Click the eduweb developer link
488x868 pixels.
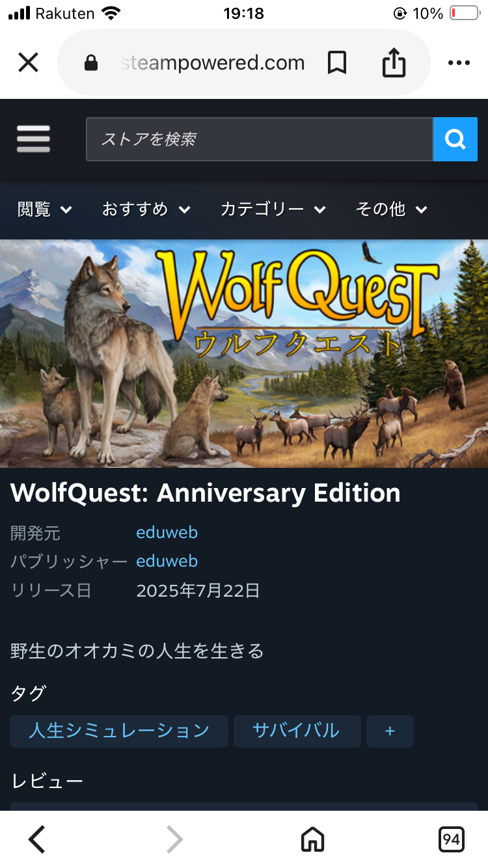[x=167, y=532]
